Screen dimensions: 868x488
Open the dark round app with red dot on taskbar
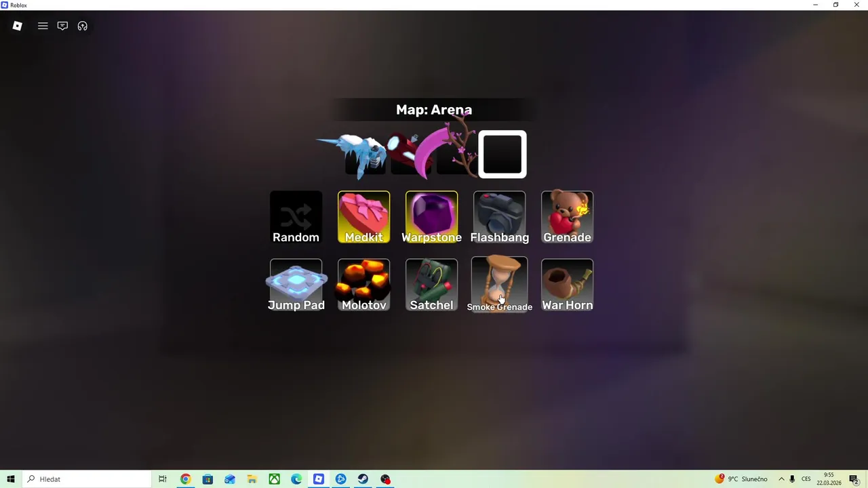click(x=385, y=479)
